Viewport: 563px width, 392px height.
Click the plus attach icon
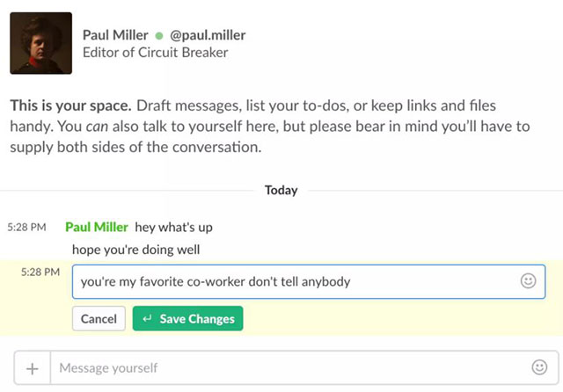(x=33, y=368)
